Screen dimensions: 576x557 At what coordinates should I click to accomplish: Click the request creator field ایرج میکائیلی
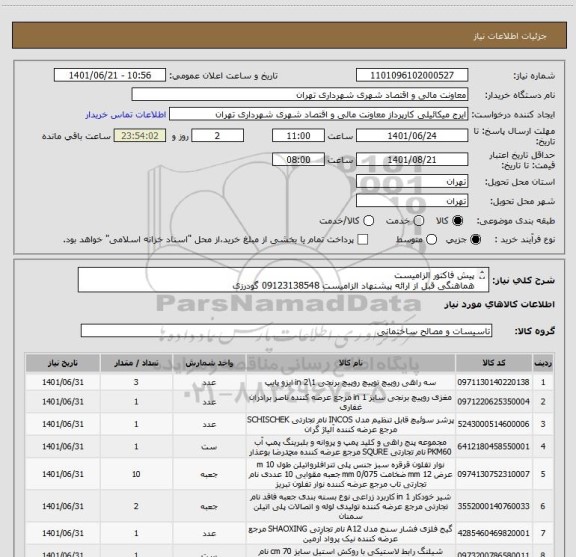coord(318,114)
